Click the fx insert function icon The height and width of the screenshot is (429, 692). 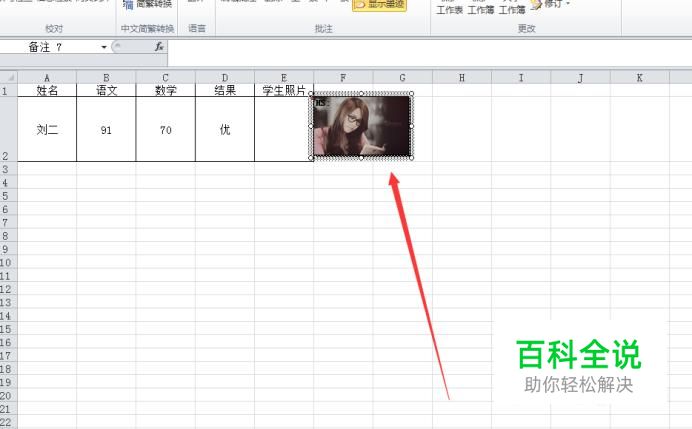click(x=159, y=47)
